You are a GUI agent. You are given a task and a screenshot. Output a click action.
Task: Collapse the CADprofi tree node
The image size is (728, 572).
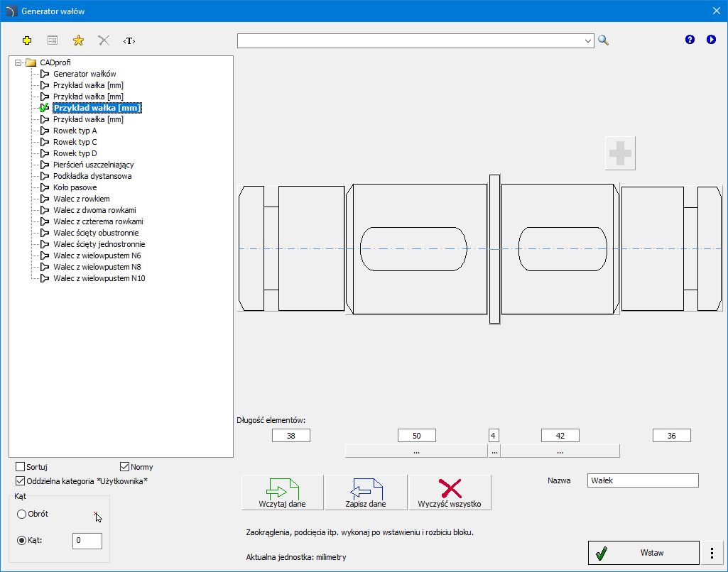click(x=18, y=62)
